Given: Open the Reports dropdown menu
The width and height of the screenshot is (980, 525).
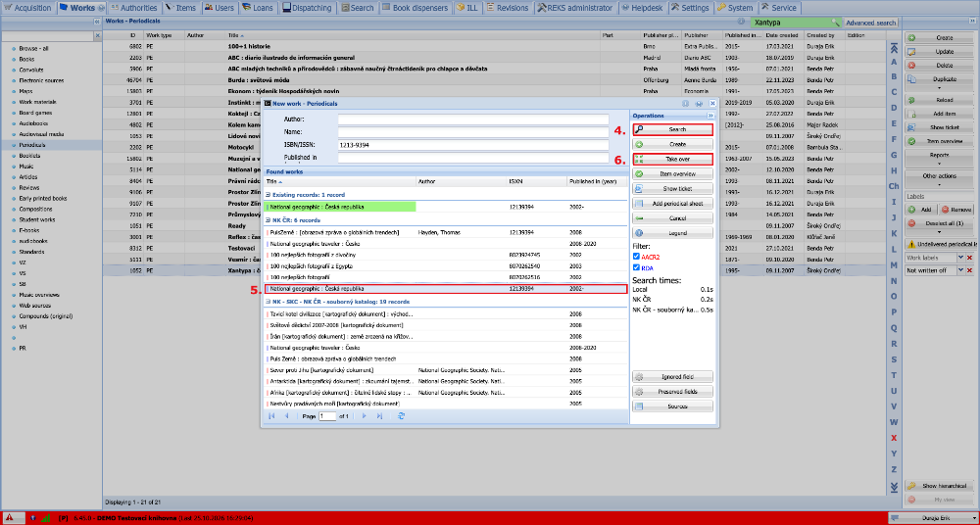Looking at the screenshot, I should point(940,158).
